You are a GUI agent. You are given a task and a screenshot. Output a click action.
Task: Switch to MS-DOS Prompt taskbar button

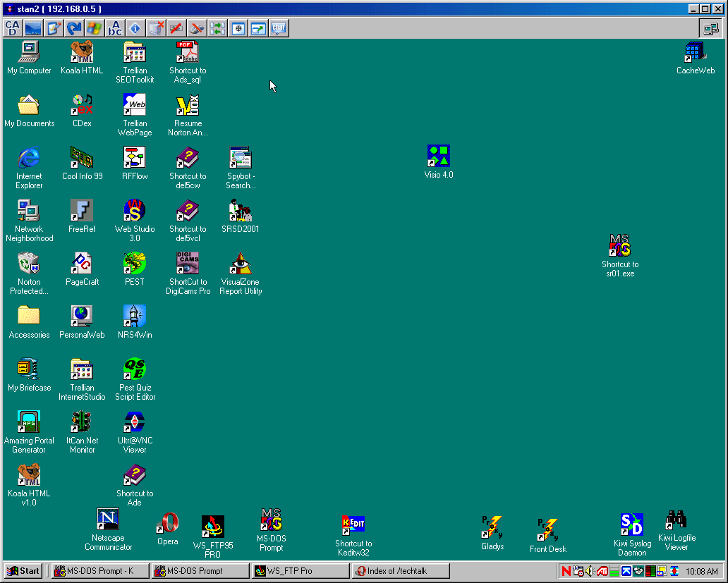coord(200,571)
